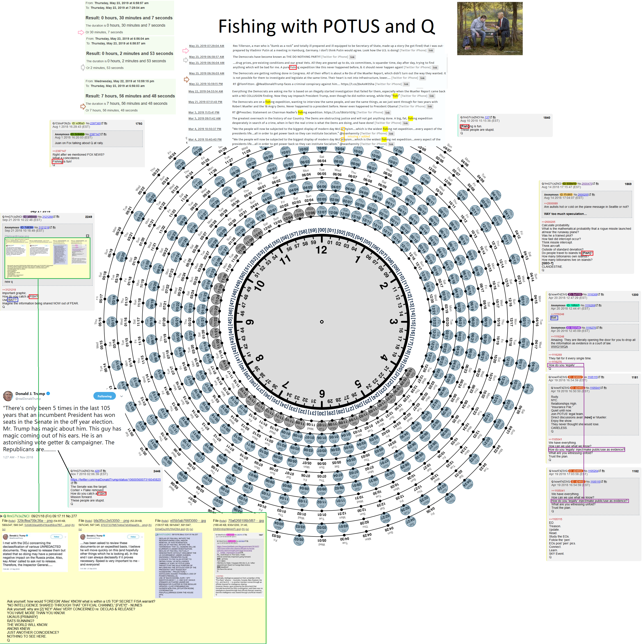Open FISA declas image in No.277 post
The image size is (644, 644).
click(x=179, y=566)
